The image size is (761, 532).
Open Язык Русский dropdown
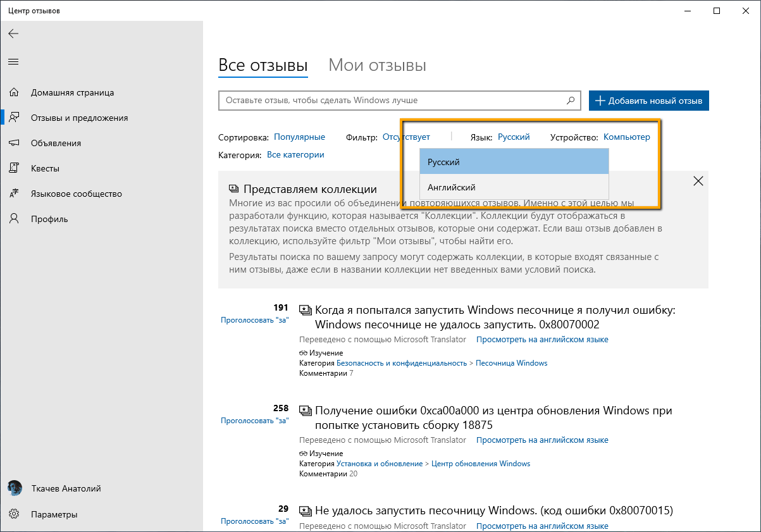(x=514, y=137)
